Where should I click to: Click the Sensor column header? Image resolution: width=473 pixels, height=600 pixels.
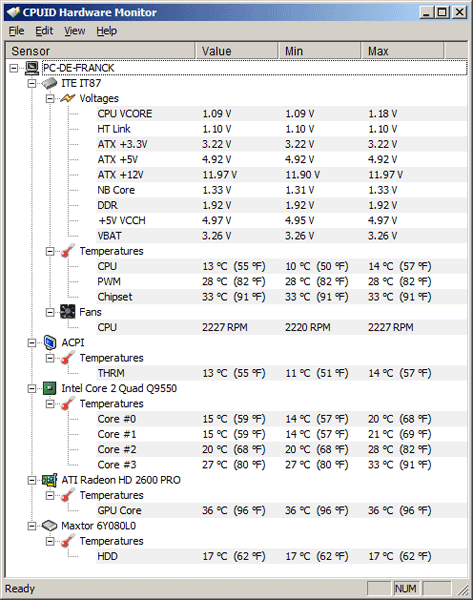point(101,51)
